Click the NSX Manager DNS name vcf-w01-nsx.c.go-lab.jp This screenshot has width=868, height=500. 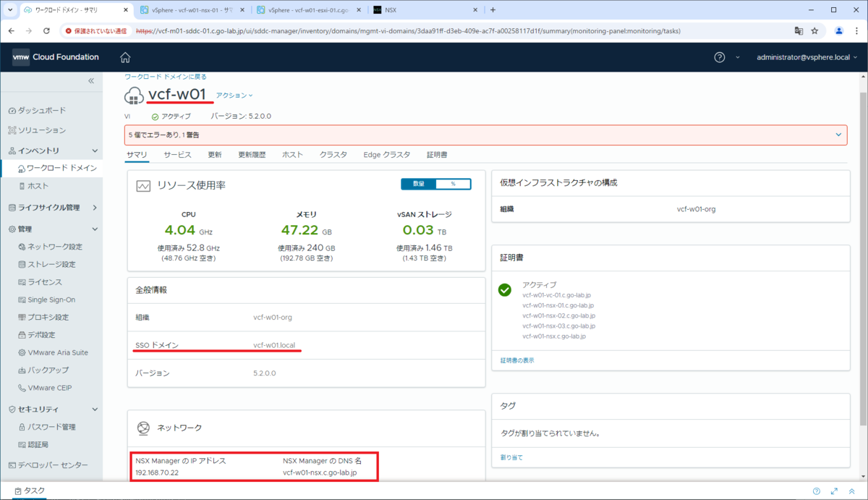tap(320, 473)
